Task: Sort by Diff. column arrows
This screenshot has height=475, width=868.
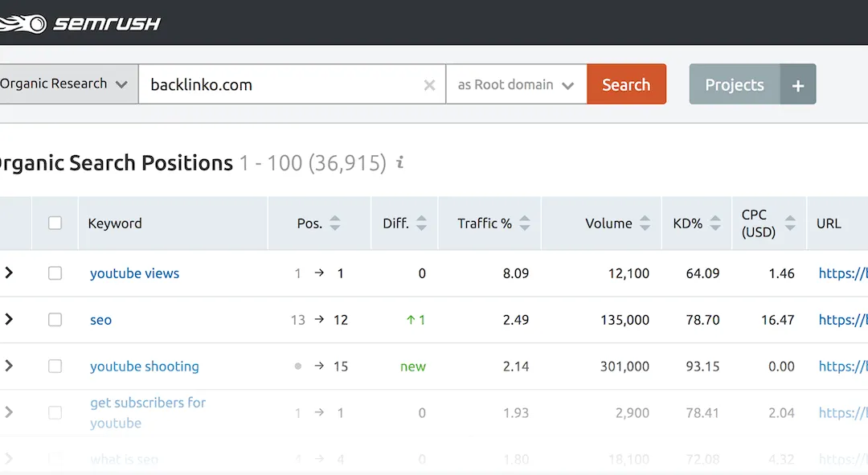Action: [421, 223]
